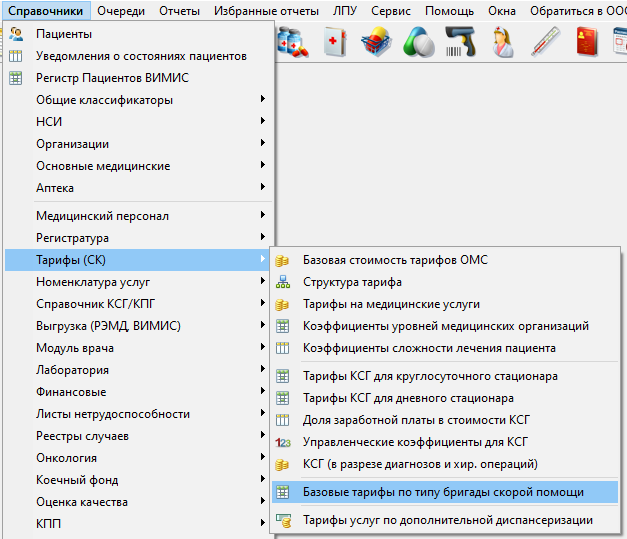Click the medicine bottles toolbar icon
Viewport: 627px width, 539px height.
pos(293,42)
